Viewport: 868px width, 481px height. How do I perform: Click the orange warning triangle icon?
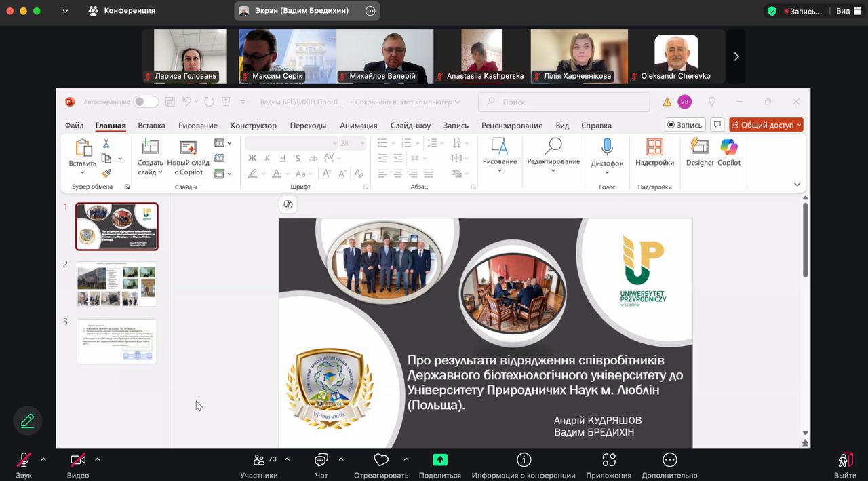click(667, 102)
